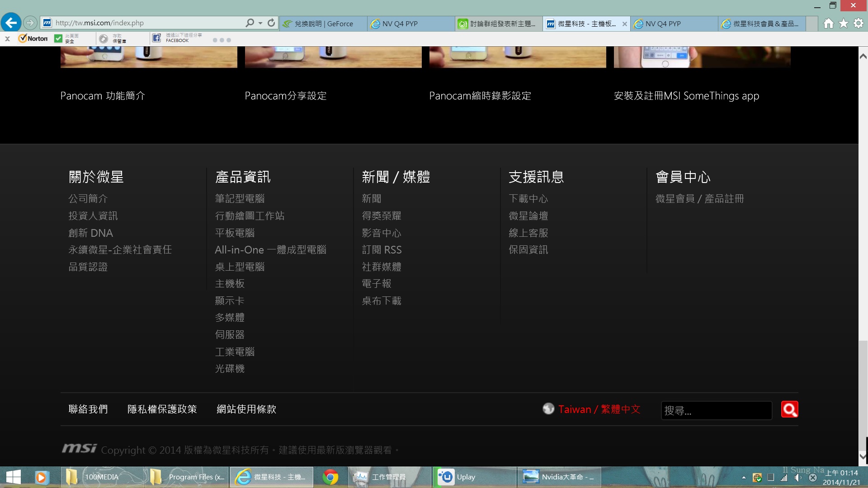Open Google Chrome from the taskbar
Image resolution: width=868 pixels, height=488 pixels.
click(x=330, y=477)
